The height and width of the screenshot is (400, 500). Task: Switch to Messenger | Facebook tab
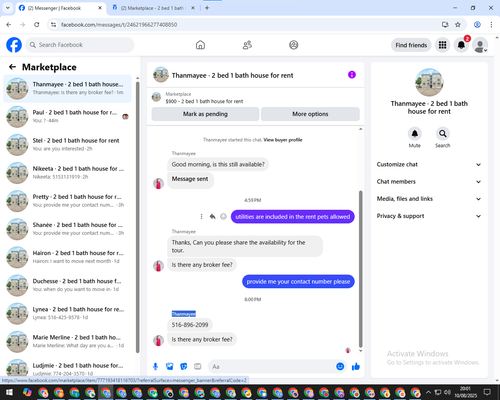(60, 8)
